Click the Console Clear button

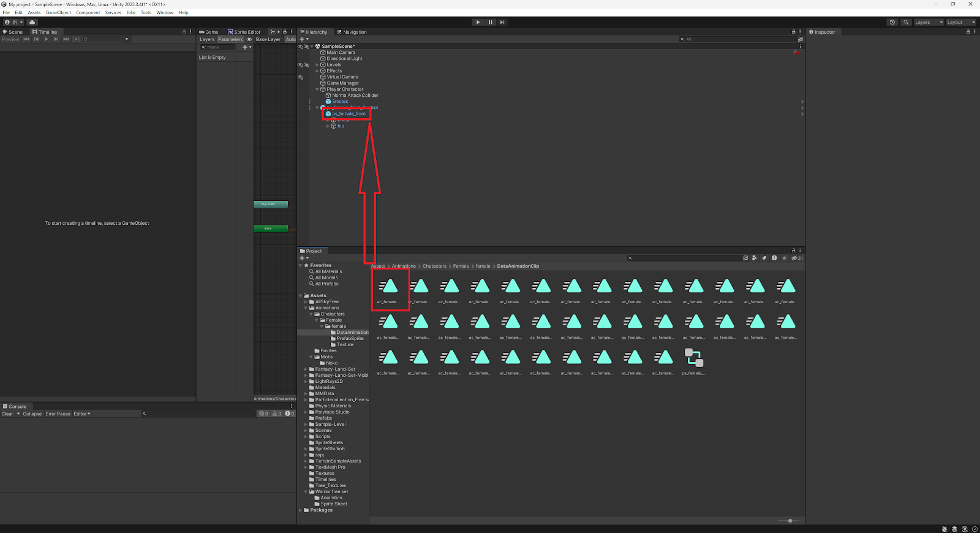(7, 414)
